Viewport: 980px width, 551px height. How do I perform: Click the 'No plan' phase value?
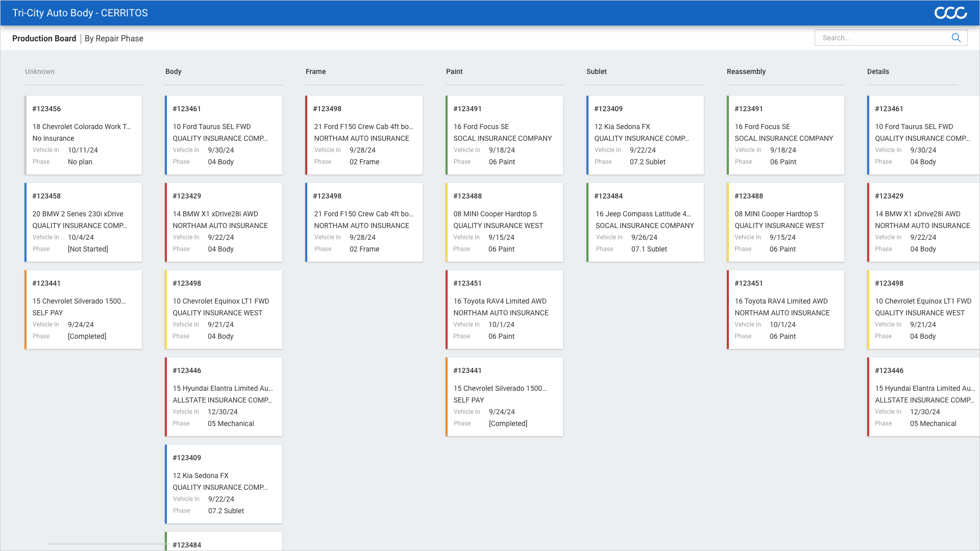[x=80, y=162]
